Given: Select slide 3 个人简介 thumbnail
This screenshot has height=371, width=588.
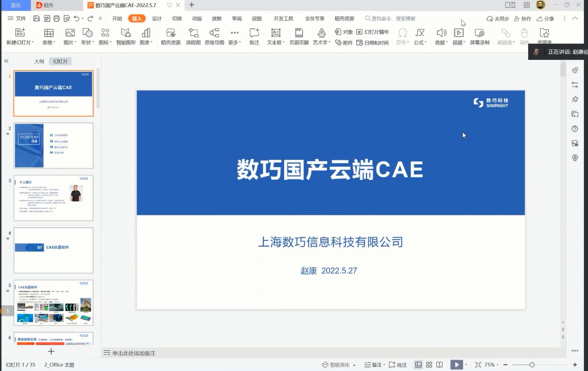Looking at the screenshot, I should [53, 198].
